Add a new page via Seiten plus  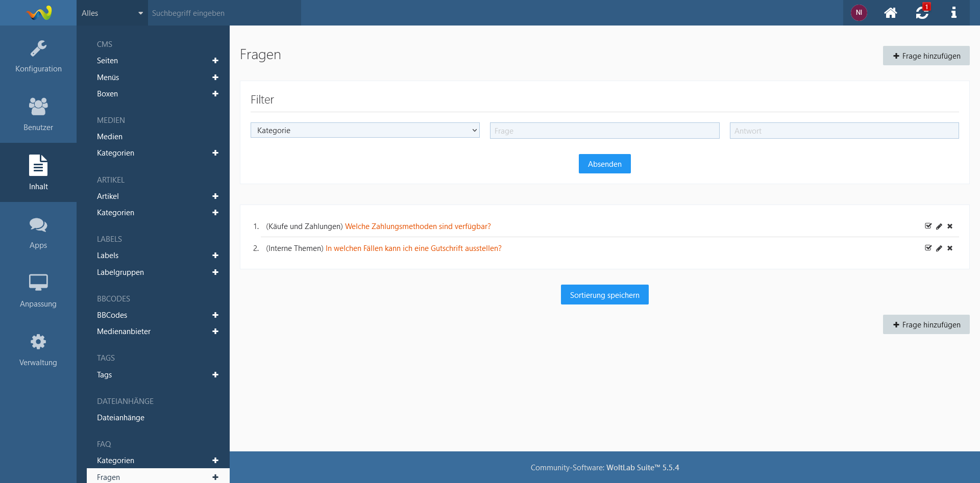(x=215, y=61)
